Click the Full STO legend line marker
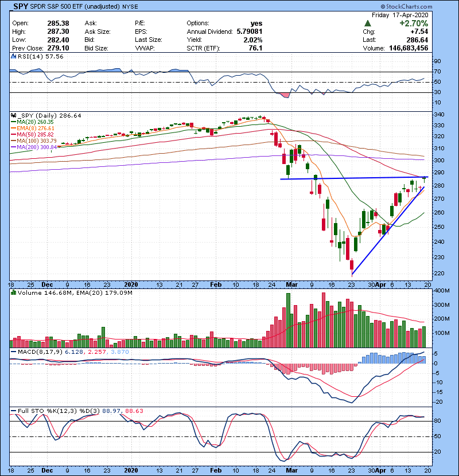Image resolution: width=459 pixels, height=476 pixels. (13, 411)
